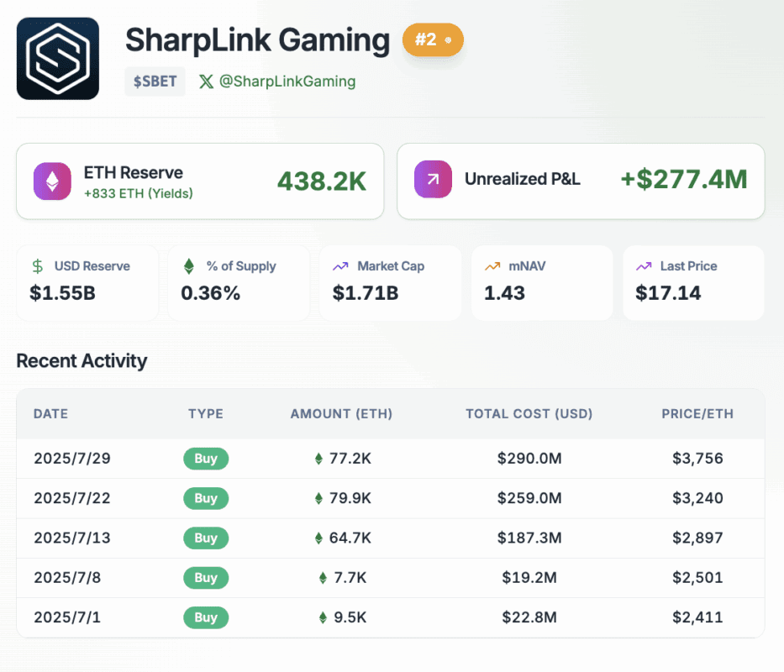Click the ETH icon beside 9.5K
This screenshot has width=784, height=672.
(323, 617)
